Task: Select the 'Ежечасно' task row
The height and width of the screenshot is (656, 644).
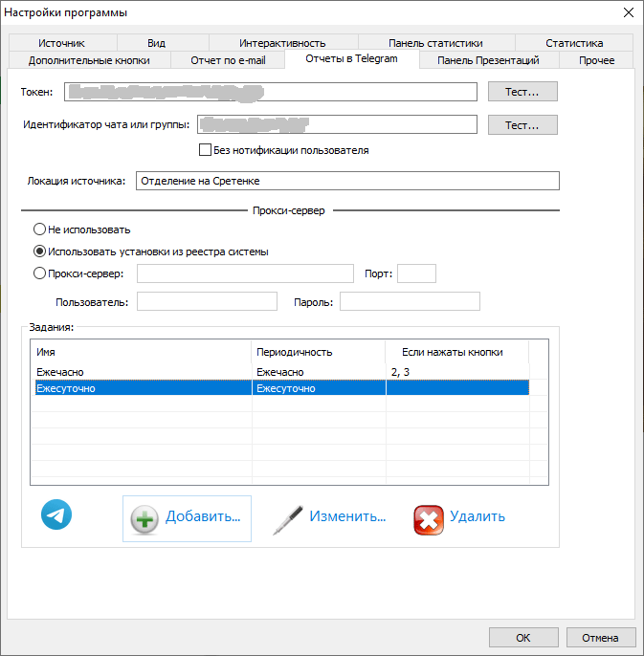Action: tap(142, 371)
